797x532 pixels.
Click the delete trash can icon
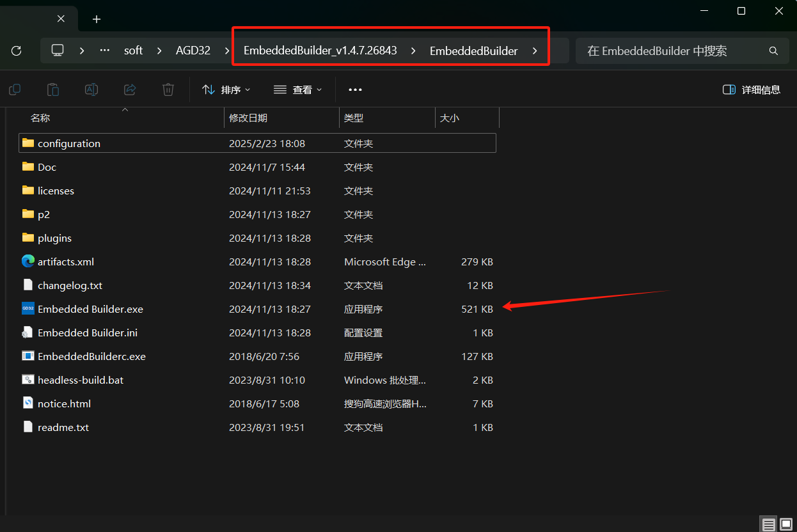(168, 90)
